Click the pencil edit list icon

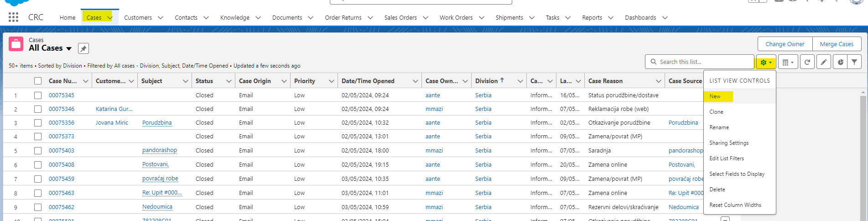click(823, 62)
